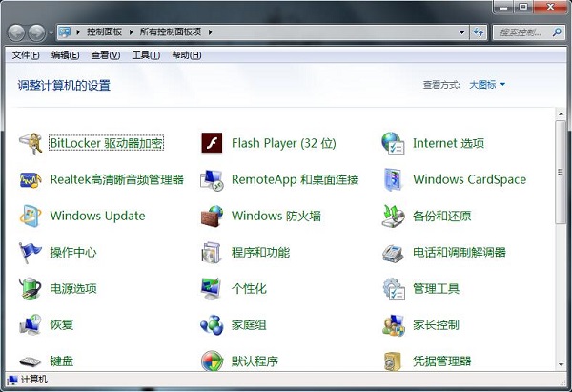Viewport: 572px width, 392px height.
Task: Click the 默认程序 icon
Action: pyautogui.click(x=212, y=361)
